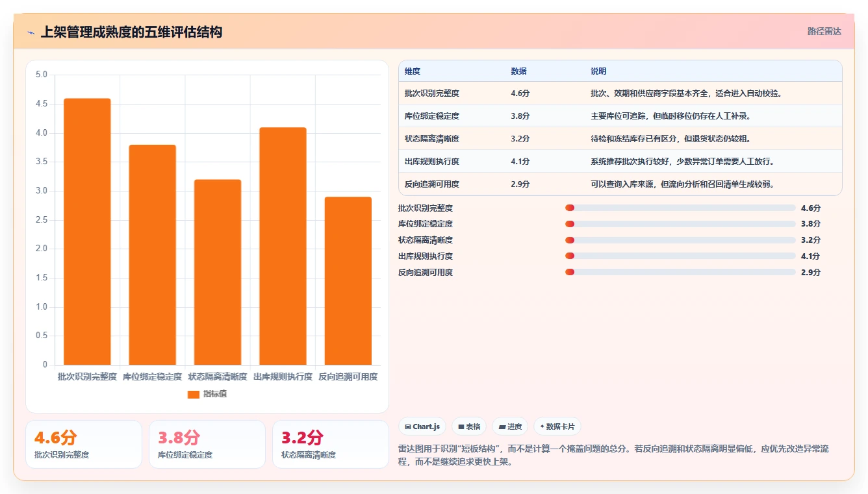The image size is (868, 494).
Task: Open the 4.6分 批次识别完整度 stat card
Action: pos(84,444)
